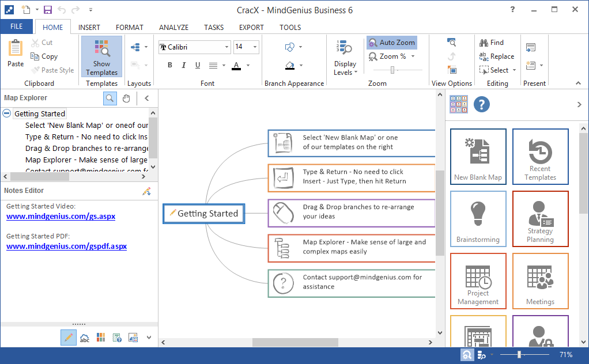Select 'Type & Return' row in Map Explorer

(86, 137)
